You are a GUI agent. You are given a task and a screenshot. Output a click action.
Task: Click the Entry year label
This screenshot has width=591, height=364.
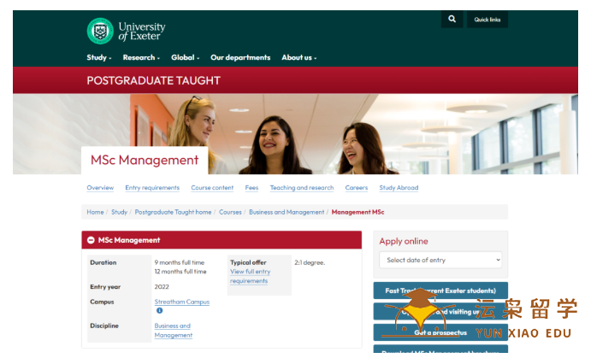click(105, 286)
